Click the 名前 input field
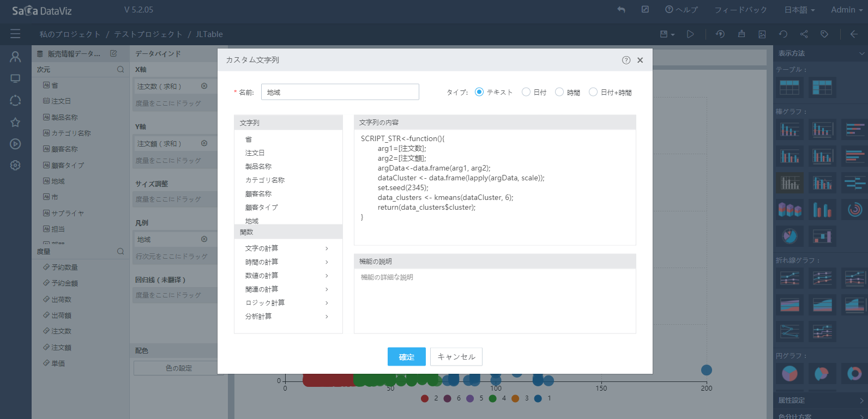The image size is (868, 419). [x=340, y=92]
